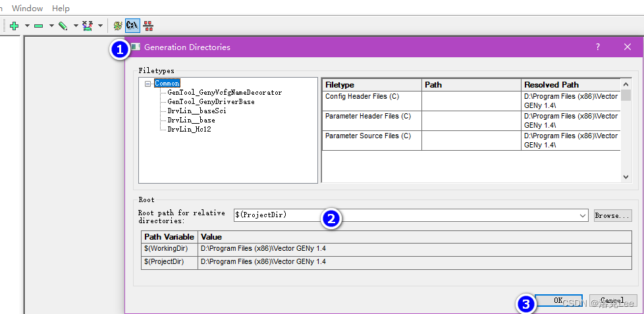Open the root path combo box dropdown
Screen dimensions: 644x314
point(582,215)
